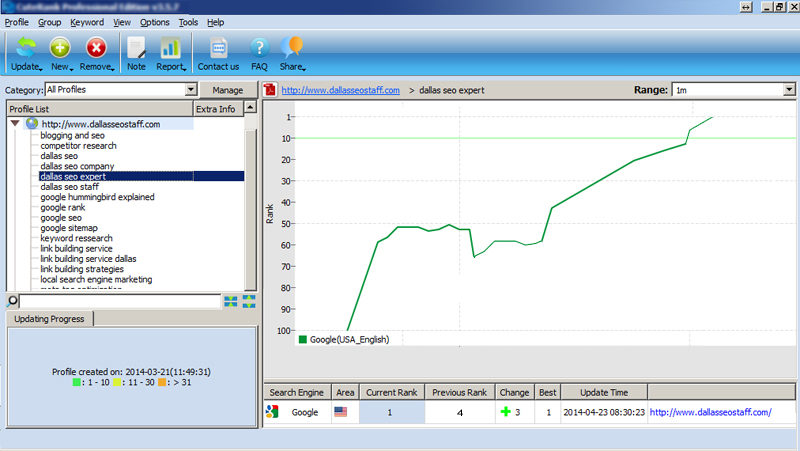This screenshot has height=451, width=800.
Task: Select keyword google hummingbird explained
Action: click(x=97, y=197)
